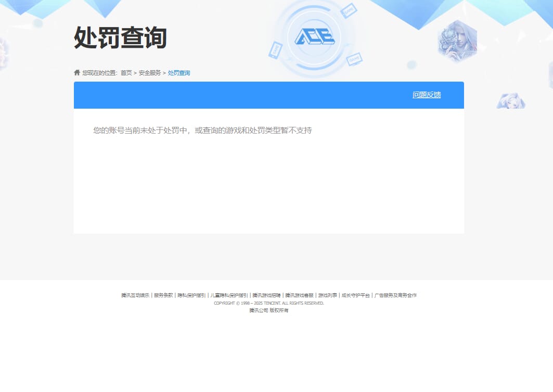
Task: Click the 处罚查询 breadcrumb entry
Action: pos(178,73)
